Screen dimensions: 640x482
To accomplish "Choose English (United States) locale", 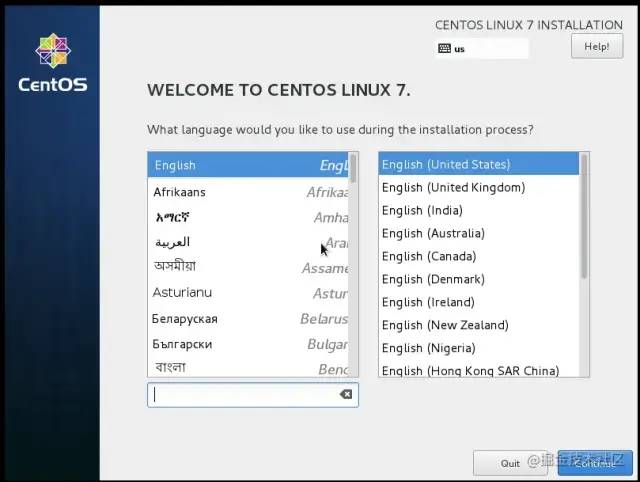I will tap(479, 164).
